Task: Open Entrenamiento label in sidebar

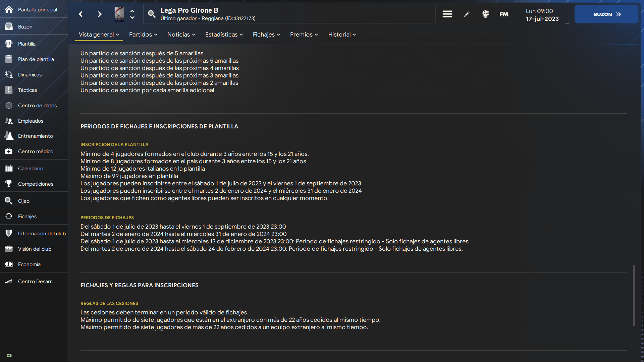Action: (x=36, y=136)
